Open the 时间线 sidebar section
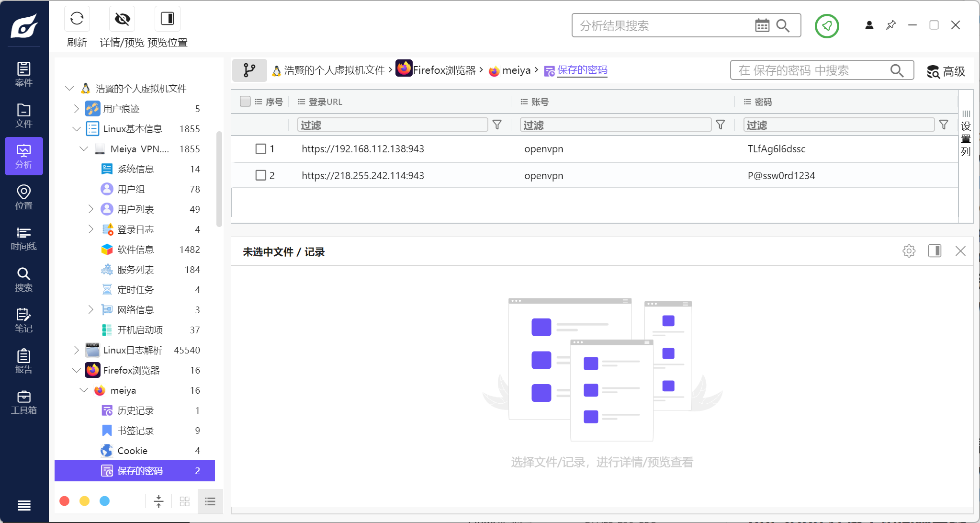Viewport: 980px width, 523px height. (x=23, y=239)
